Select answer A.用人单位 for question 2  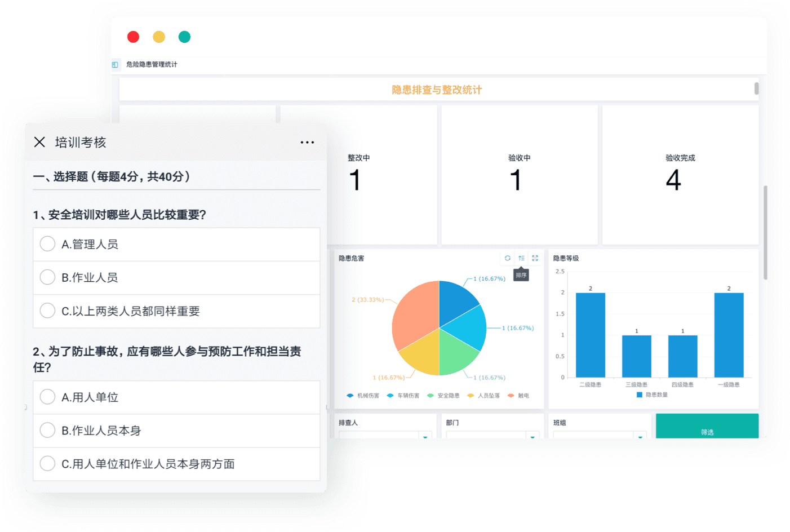point(176,397)
